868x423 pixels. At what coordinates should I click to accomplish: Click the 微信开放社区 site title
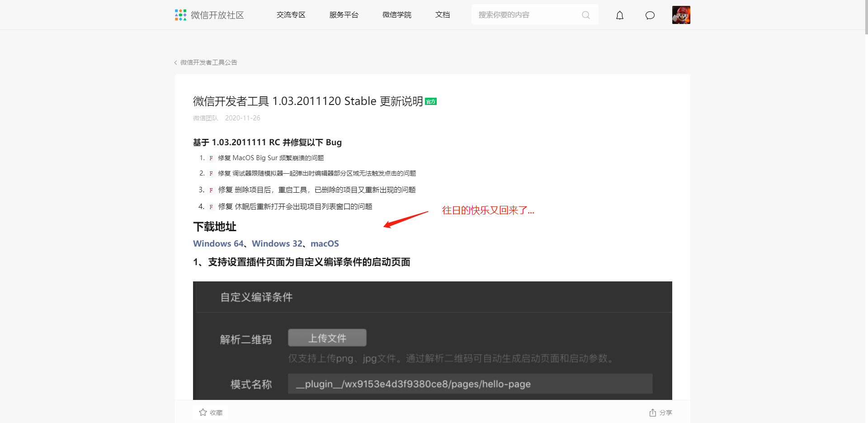tap(217, 15)
